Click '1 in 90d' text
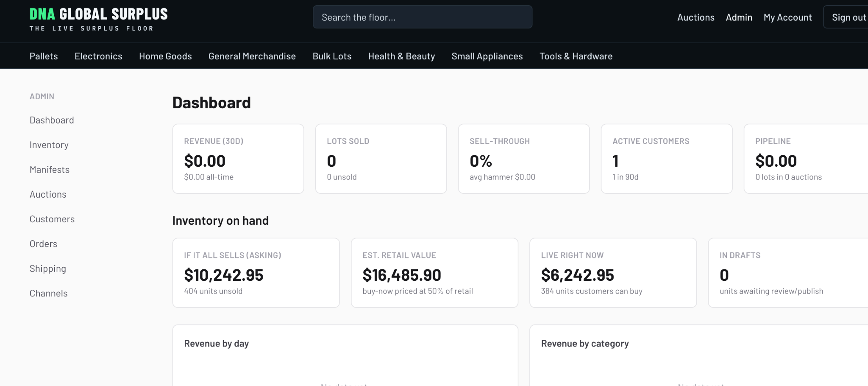This screenshot has height=386, width=868. (625, 177)
